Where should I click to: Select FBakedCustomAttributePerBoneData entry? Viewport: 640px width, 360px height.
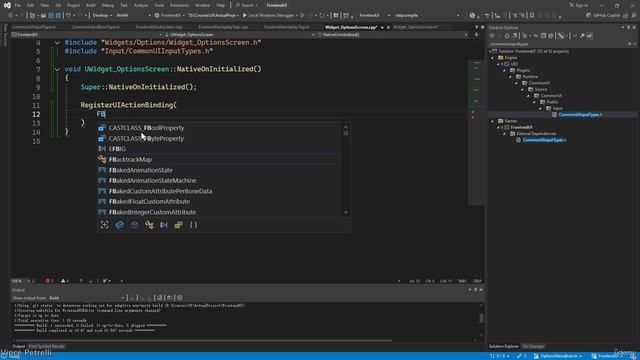[219, 191]
